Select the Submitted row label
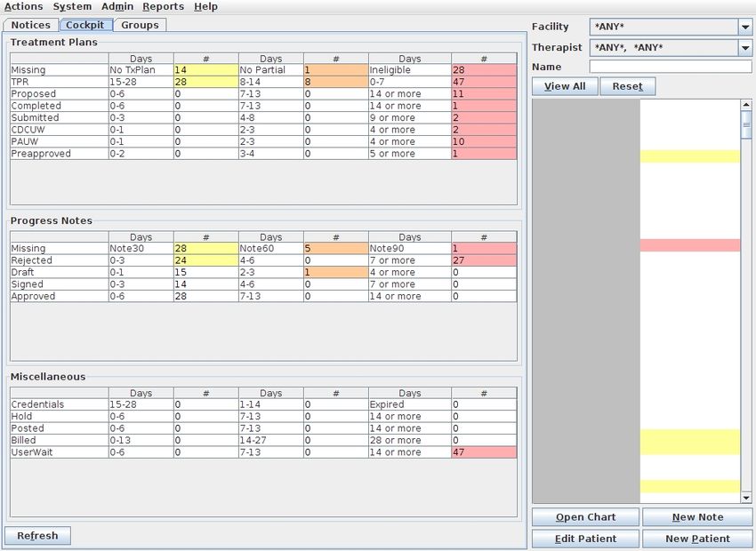The width and height of the screenshot is (756, 551). point(60,118)
